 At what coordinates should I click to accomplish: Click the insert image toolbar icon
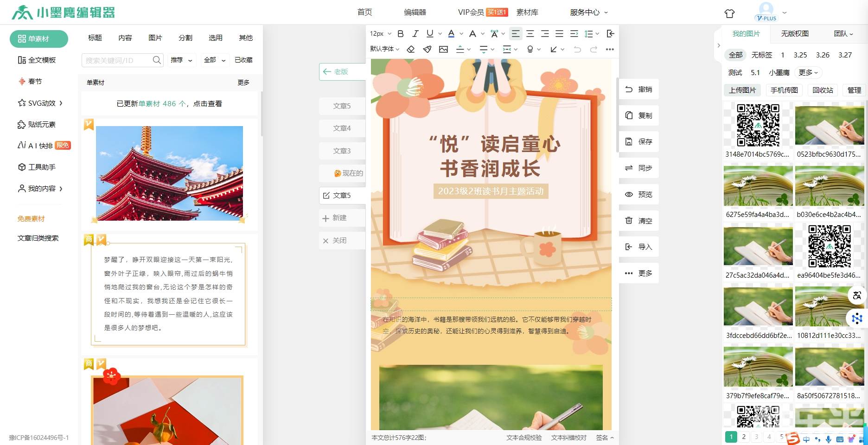click(443, 49)
